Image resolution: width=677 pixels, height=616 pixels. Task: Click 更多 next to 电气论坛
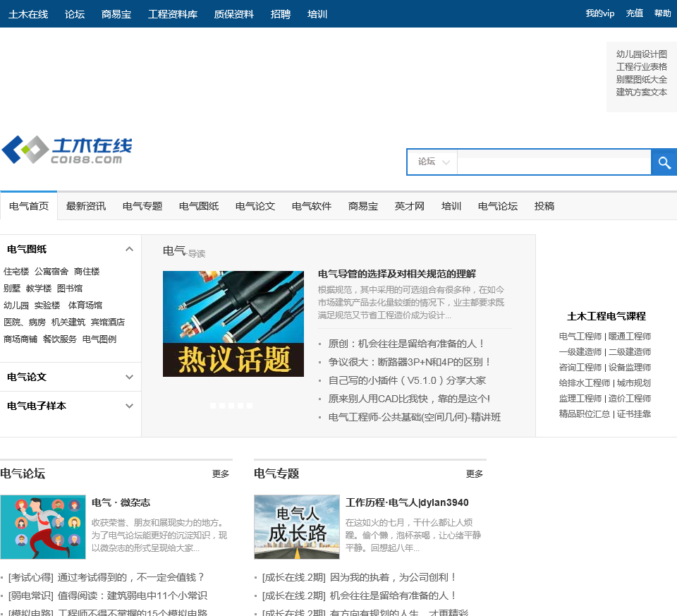tap(220, 474)
